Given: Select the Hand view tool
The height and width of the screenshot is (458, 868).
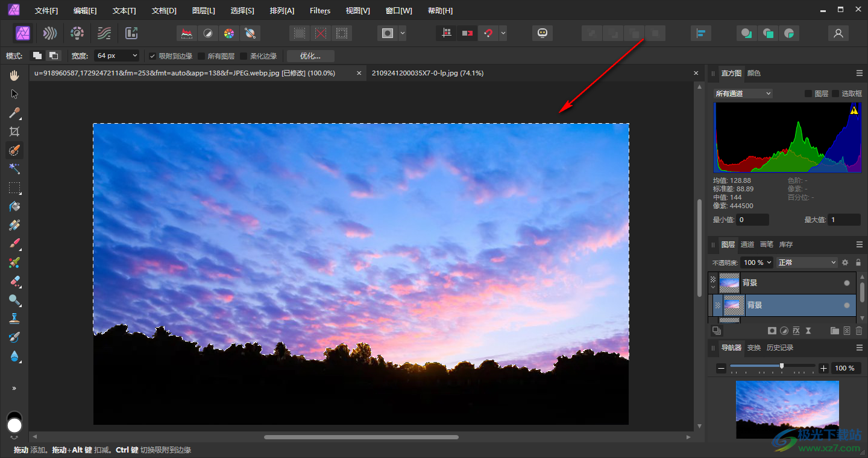Looking at the screenshot, I should click(x=14, y=75).
